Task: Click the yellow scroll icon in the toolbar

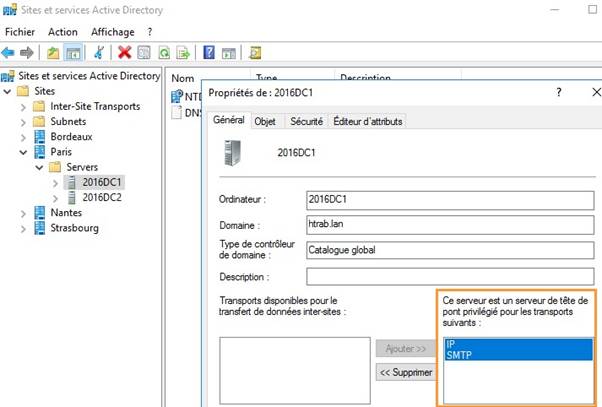Action: coord(255,53)
